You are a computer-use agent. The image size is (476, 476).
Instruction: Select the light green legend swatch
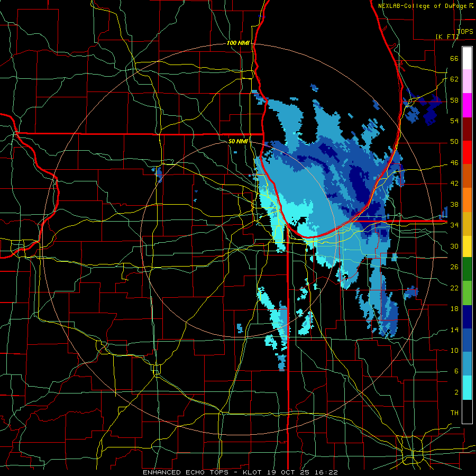467,293
